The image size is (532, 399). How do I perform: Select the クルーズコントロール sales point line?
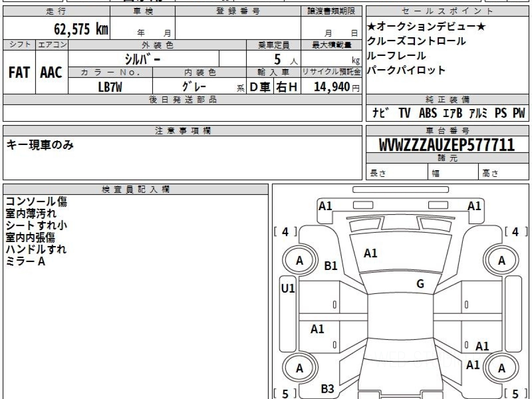pos(416,41)
